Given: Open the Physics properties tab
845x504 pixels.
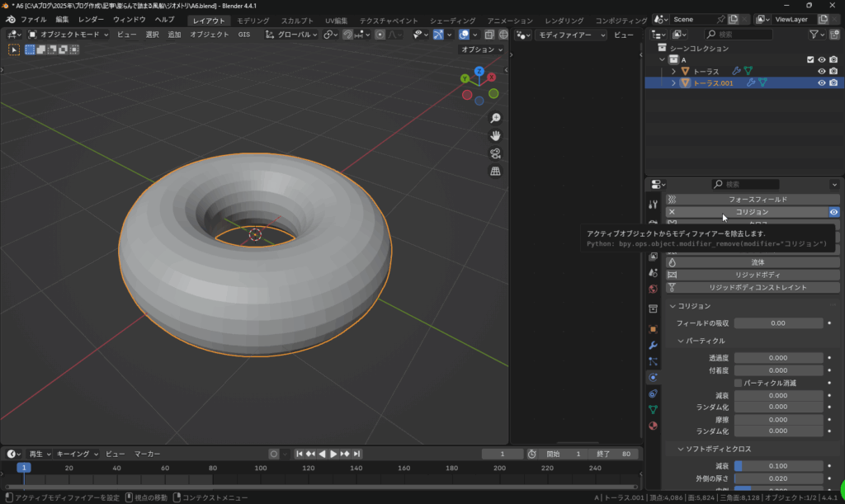Looking at the screenshot, I should [x=654, y=378].
